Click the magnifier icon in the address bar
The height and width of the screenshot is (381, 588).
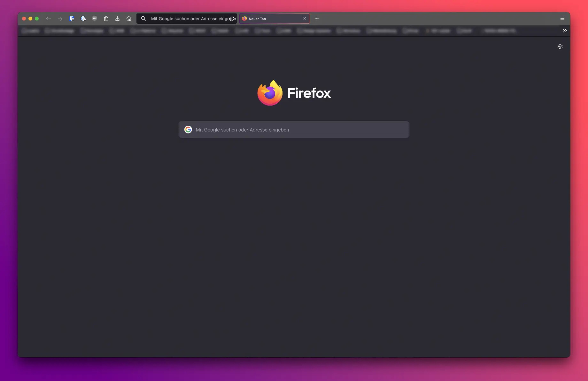pos(143,19)
